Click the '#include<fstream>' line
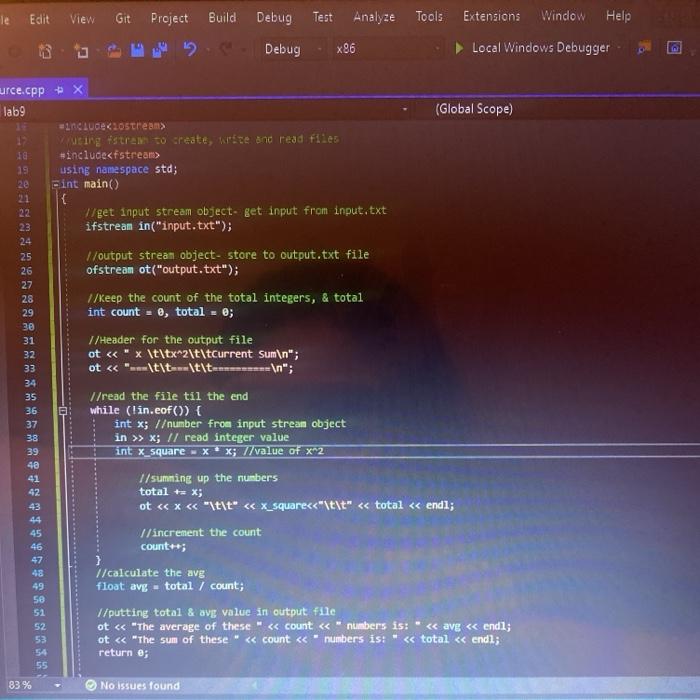 pyautogui.click(x=110, y=155)
